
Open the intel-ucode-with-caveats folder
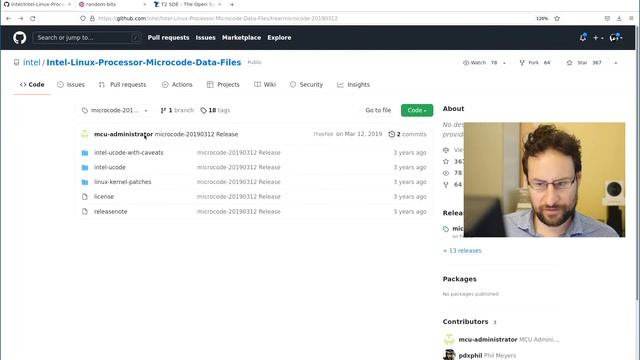click(129, 153)
